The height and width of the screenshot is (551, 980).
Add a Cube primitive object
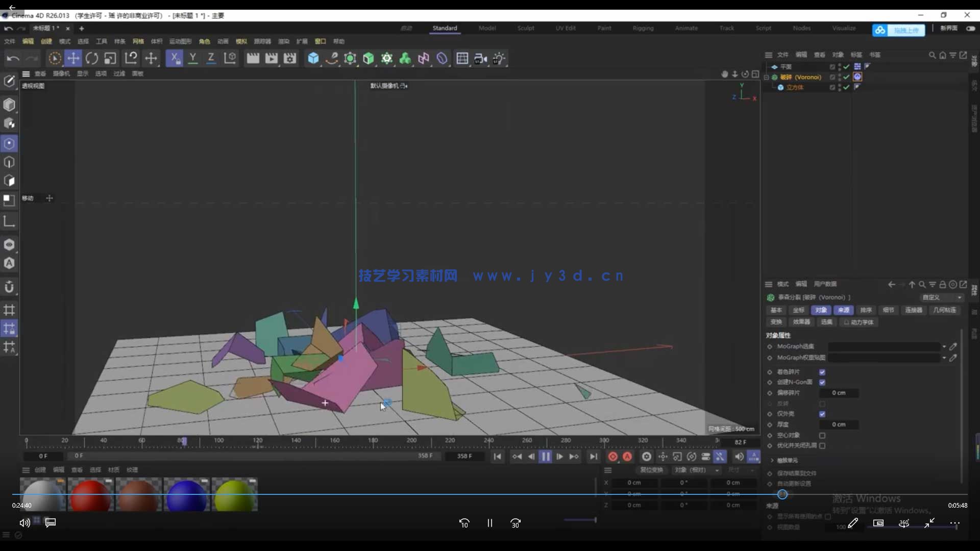[x=313, y=58]
